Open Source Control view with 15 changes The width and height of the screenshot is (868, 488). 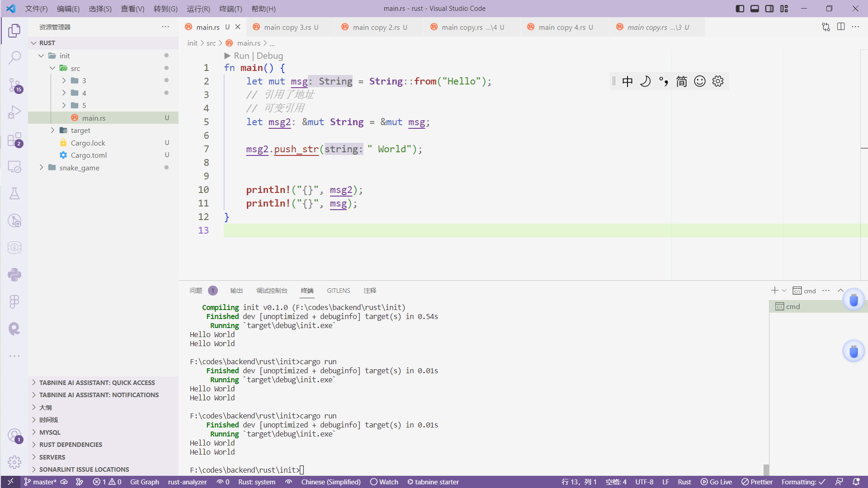(14, 85)
